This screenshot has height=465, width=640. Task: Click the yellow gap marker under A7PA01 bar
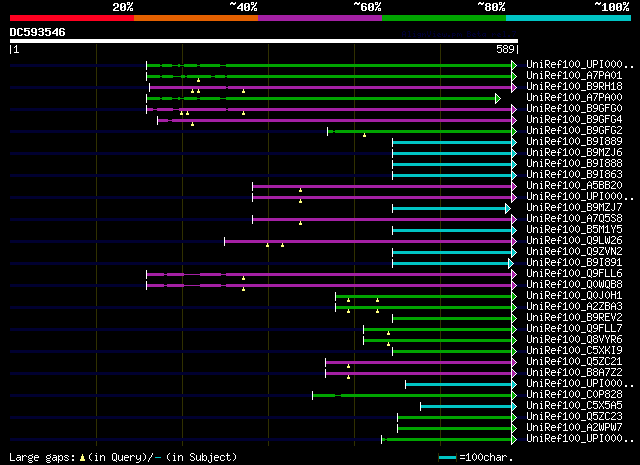coord(198,80)
